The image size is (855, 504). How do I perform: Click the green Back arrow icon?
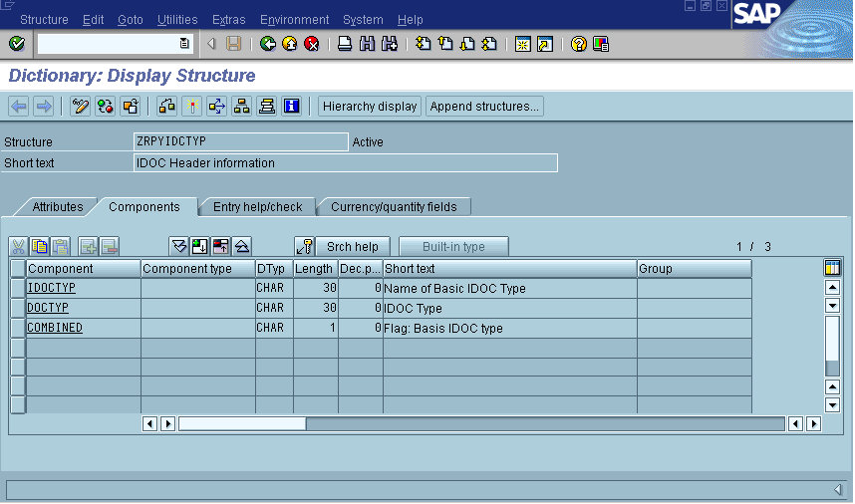(268, 44)
